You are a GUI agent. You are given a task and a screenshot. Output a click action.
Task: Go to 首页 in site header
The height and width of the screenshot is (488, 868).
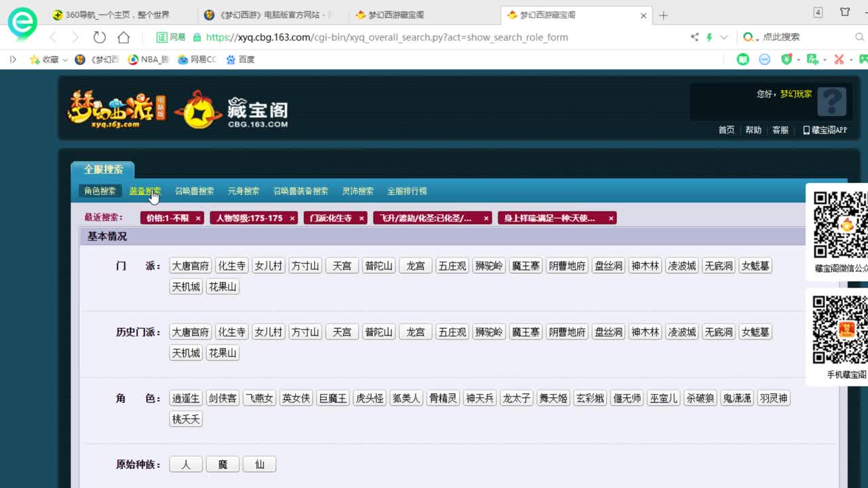point(726,130)
